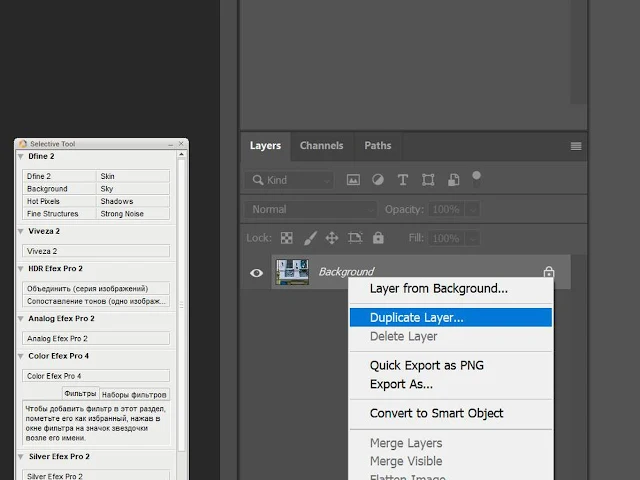Click Selective Tool window logo icon
Image resolution: width=640 pixels, height=480 pixels.
[x=23, y=144]
